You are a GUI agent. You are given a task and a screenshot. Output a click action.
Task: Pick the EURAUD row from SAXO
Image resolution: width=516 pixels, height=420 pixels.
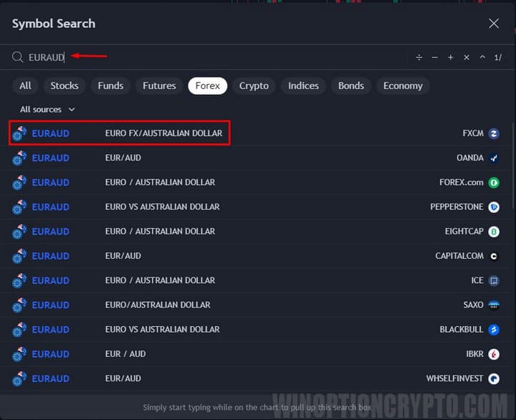pos(258,305)
